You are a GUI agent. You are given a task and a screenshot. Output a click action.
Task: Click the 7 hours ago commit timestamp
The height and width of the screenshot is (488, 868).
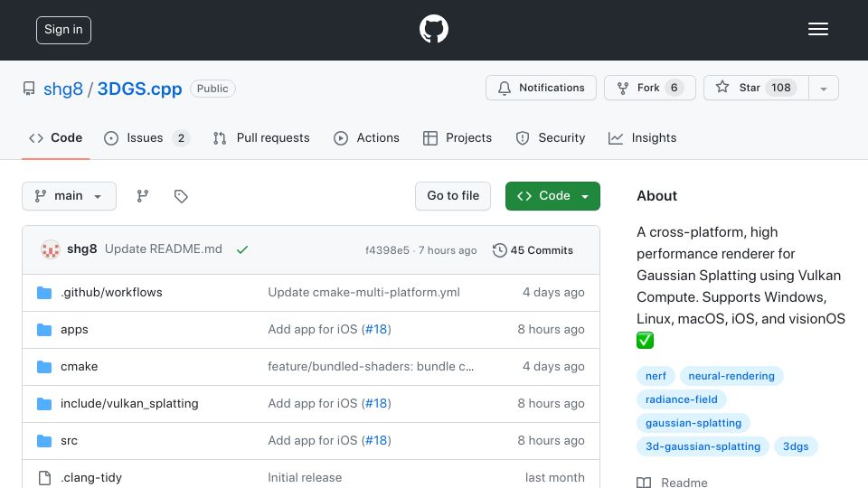pos(448,250)
